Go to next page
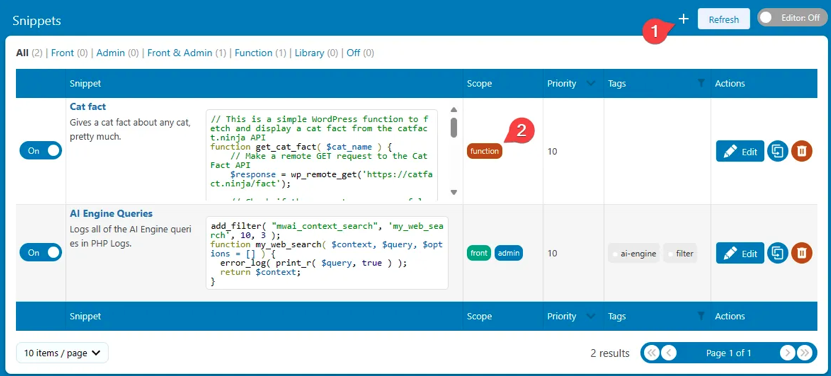 click(x=788, y=353)
